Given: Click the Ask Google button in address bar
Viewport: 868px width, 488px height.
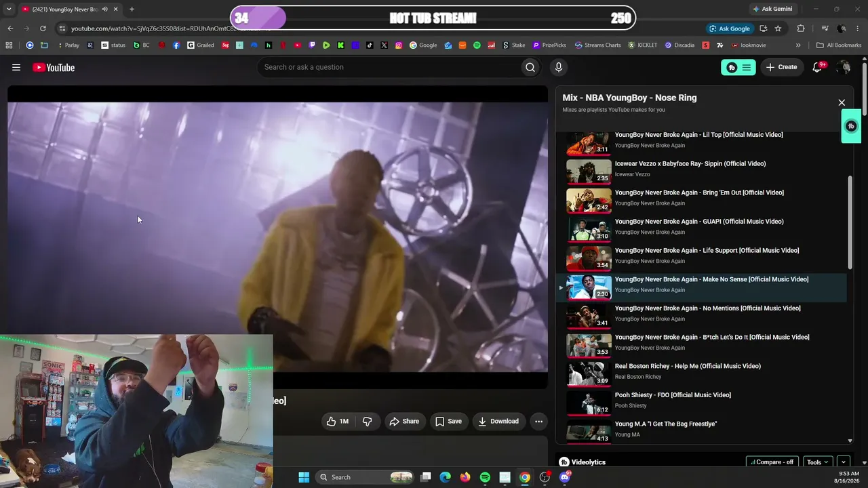Looking at the screenshot, I should [x=730, y=28].
